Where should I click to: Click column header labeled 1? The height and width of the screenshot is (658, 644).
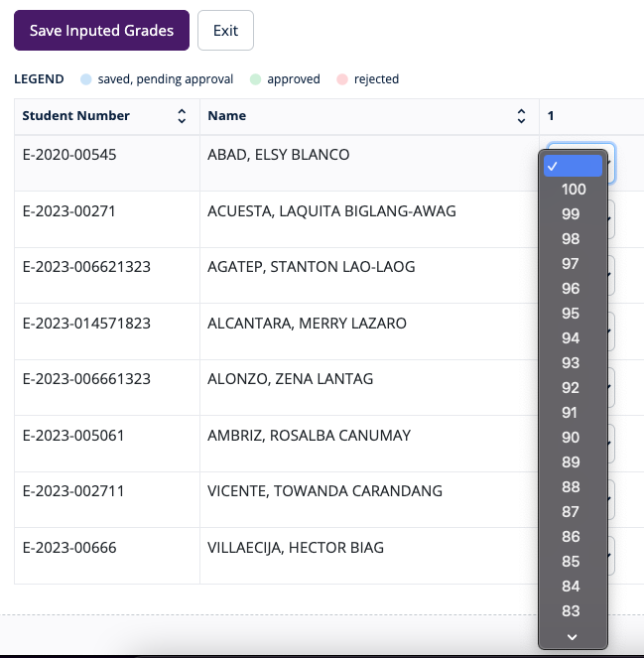click(552, 116)
